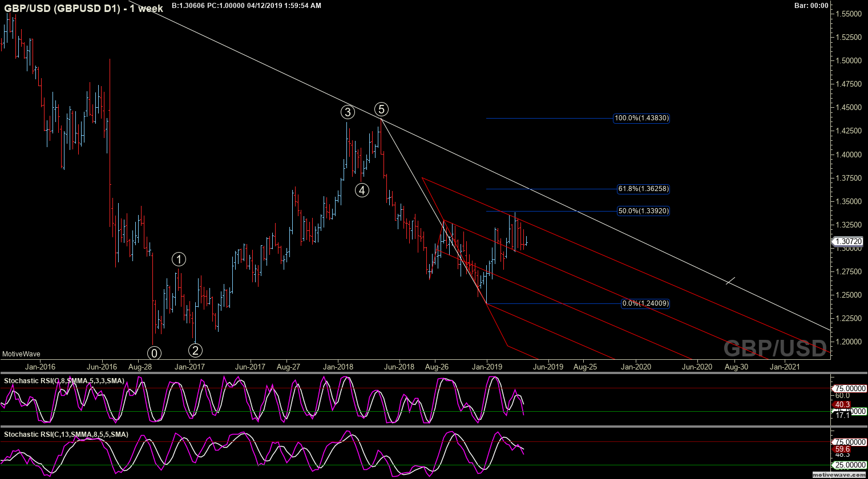Click the Aug-30 date on the time axis

[736, 367]
